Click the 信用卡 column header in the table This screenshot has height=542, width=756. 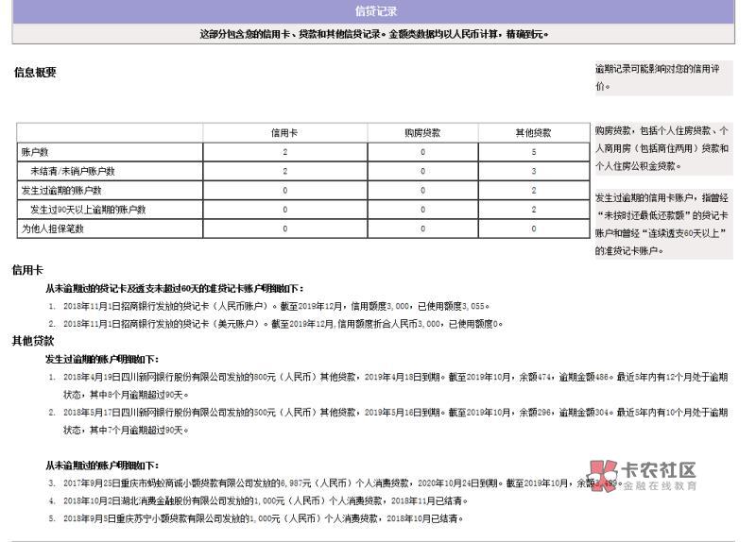pos(284,133)
